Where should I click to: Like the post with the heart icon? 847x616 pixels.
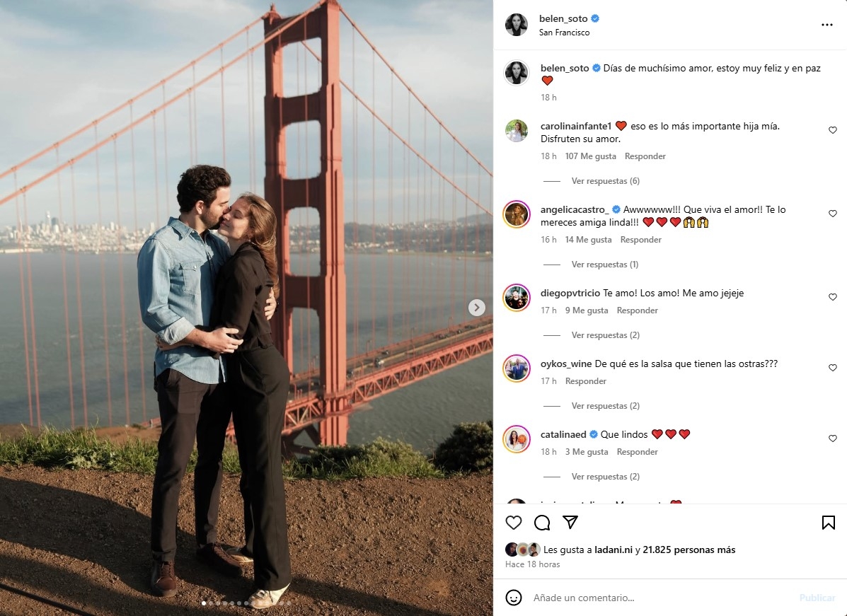click(x=514, y=522)
